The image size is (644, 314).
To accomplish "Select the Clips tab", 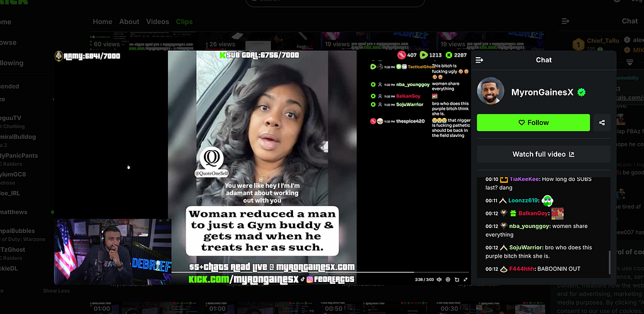I will pos(184,22).
